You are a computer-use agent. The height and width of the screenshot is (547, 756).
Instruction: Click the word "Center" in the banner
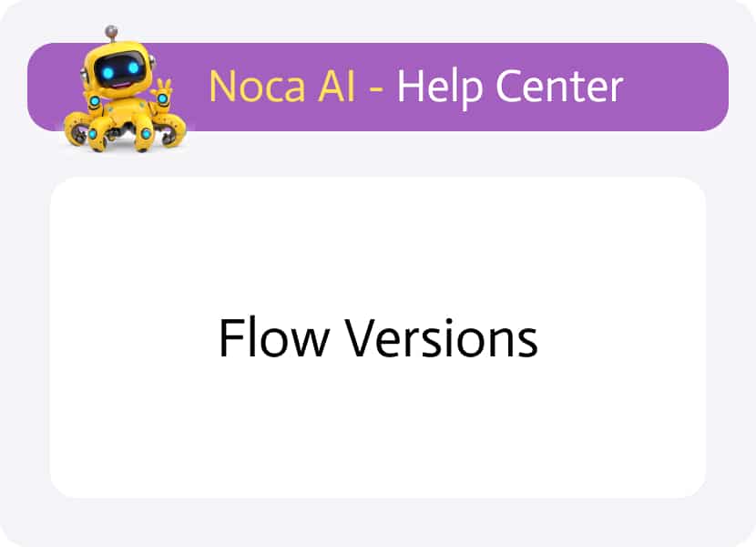(559, 87)
